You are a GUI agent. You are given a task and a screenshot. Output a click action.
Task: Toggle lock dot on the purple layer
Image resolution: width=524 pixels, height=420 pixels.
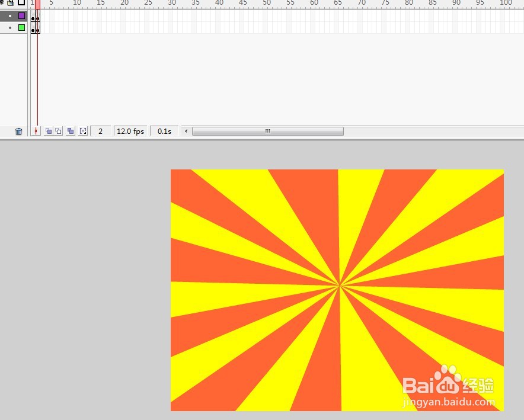(10, 15)
